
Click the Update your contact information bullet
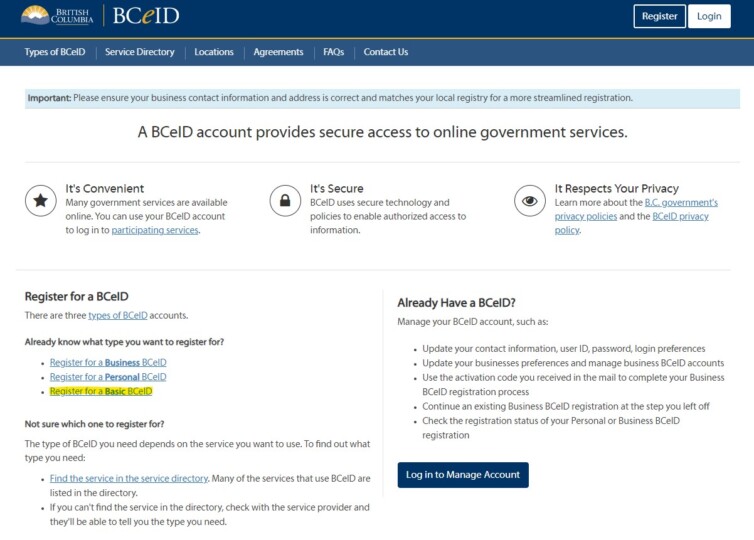(x=564, y=349)
